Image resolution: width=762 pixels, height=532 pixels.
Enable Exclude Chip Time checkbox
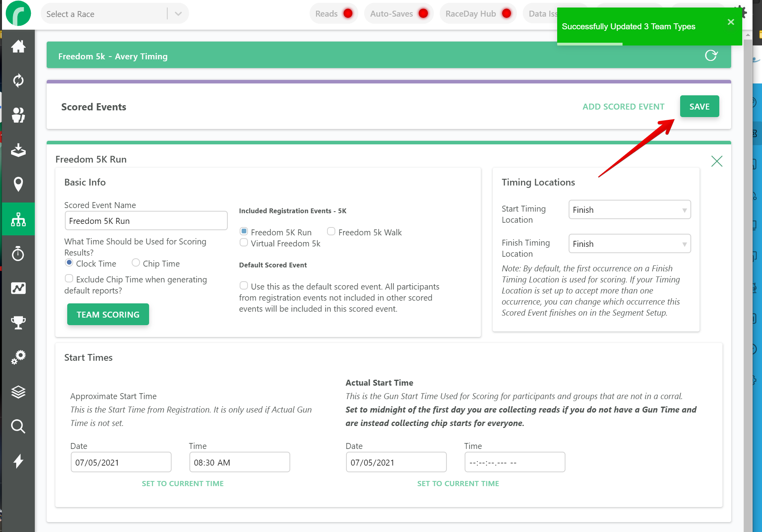69,278
